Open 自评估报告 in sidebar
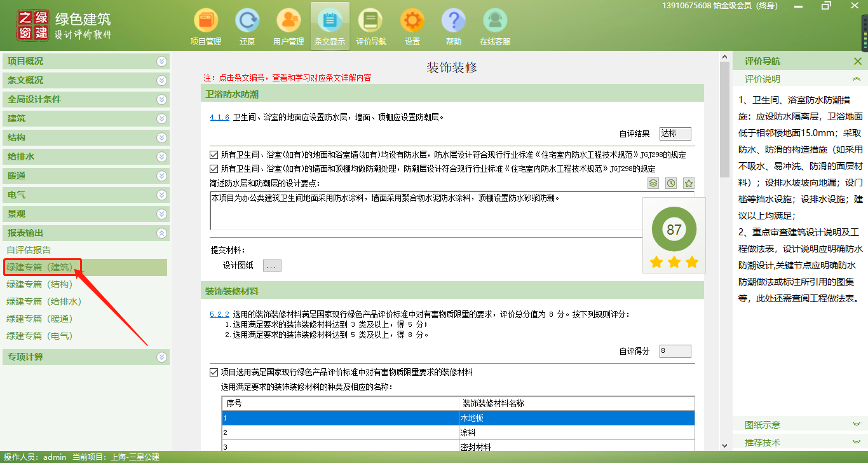This screenshot has height=463, width=868. click(29, 250)
